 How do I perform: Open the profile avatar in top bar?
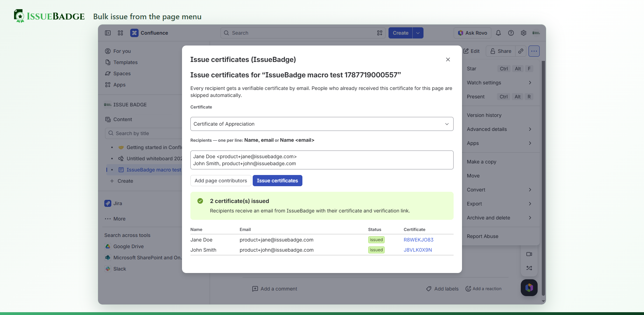tap(536, 33)
